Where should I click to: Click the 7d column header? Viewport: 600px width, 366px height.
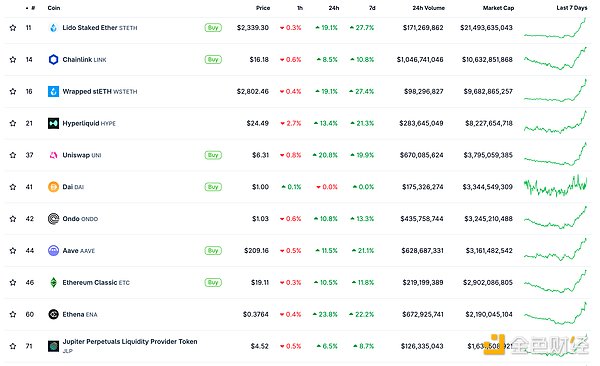(x=372, y=8)
